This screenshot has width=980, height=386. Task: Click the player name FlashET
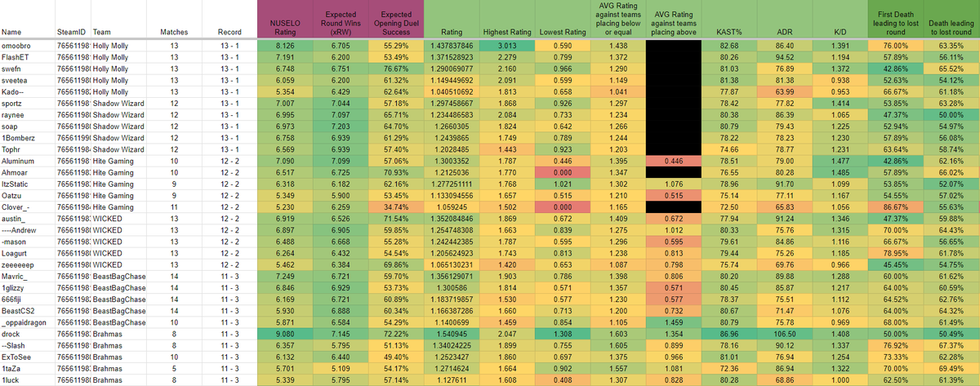[x=16, y=59]
